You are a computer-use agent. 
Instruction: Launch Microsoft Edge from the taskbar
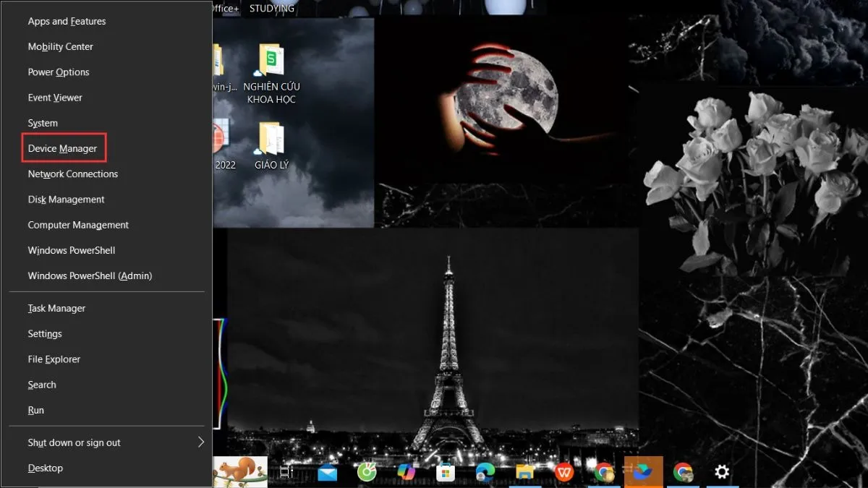click(485, 471)
